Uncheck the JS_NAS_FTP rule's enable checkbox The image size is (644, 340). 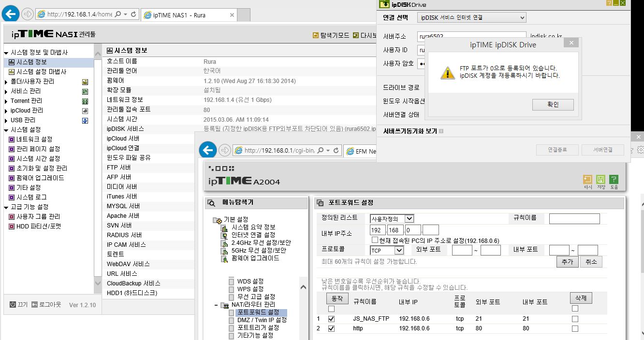click(x=331, y=319)
